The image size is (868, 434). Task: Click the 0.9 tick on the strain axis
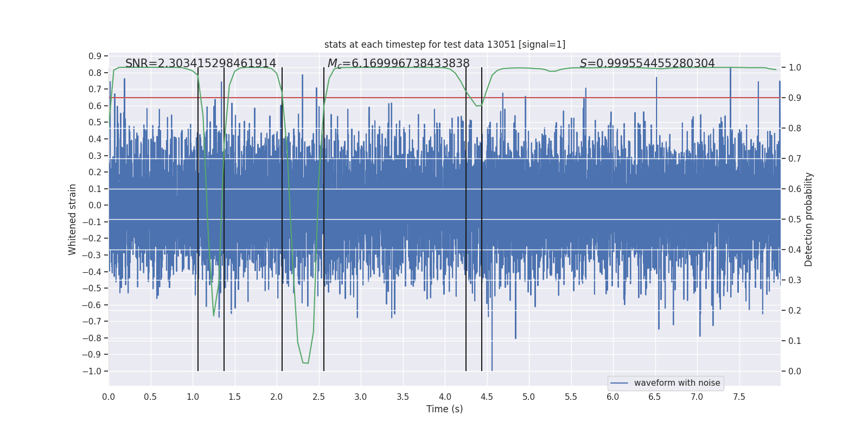point(95,56)
